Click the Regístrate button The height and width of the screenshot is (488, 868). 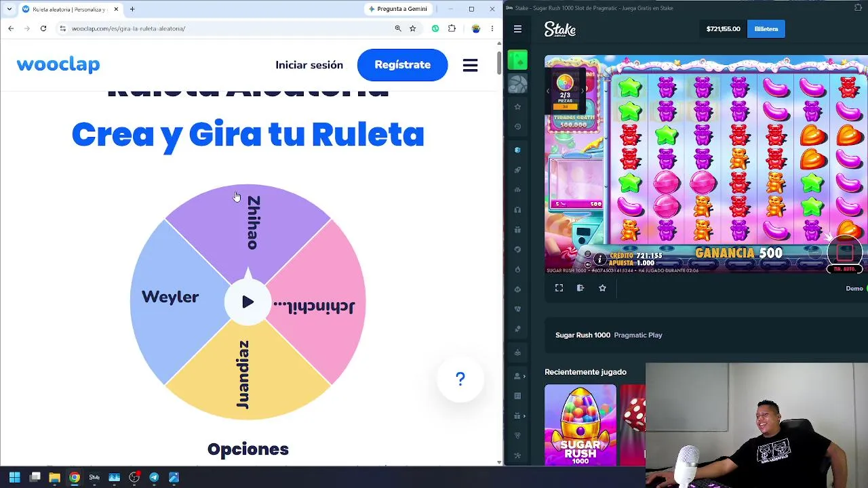click(x=402, y=65)
